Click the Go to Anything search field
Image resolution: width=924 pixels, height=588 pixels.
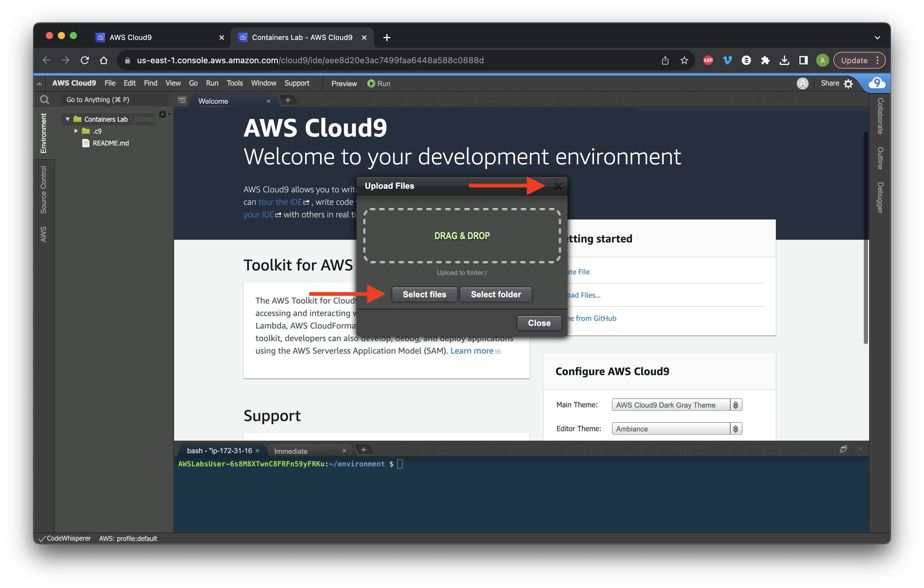click(114, 100)
